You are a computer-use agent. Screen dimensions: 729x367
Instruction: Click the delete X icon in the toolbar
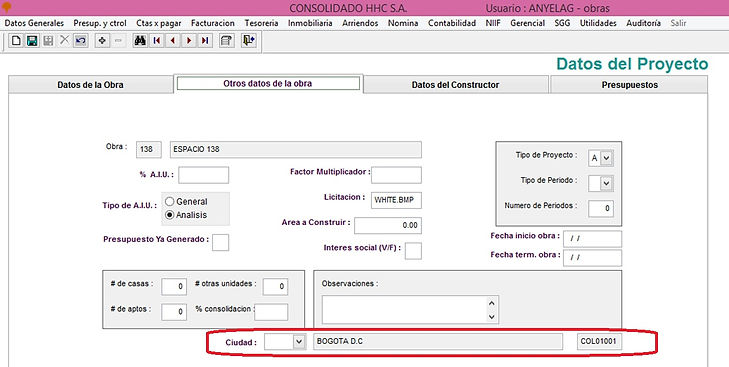[x=64, y=40]
